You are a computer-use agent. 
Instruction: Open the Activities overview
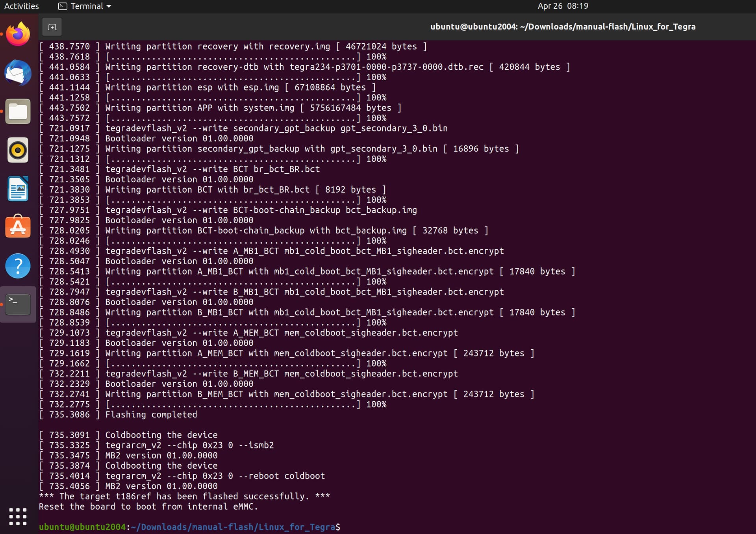point(21,6)
